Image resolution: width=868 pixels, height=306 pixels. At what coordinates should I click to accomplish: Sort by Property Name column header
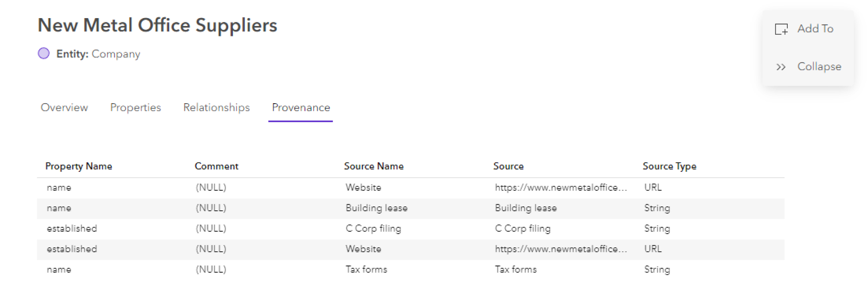coord(78,166)
